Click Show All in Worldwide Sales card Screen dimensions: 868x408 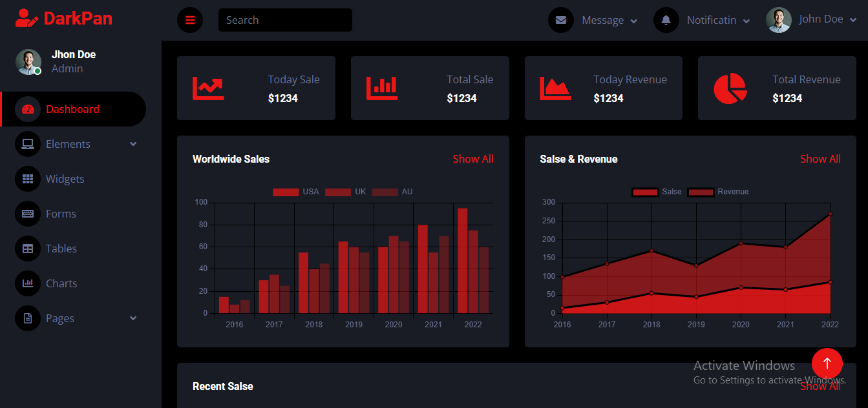pyautogui.click(x=473, y=159)
